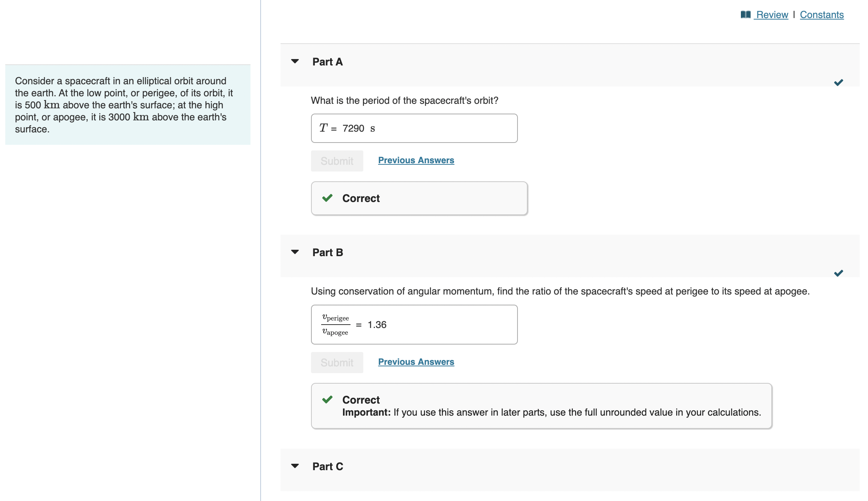This screenshot has width=868, height=501.
Task: Open the Constants link
Action: [822, 15]
